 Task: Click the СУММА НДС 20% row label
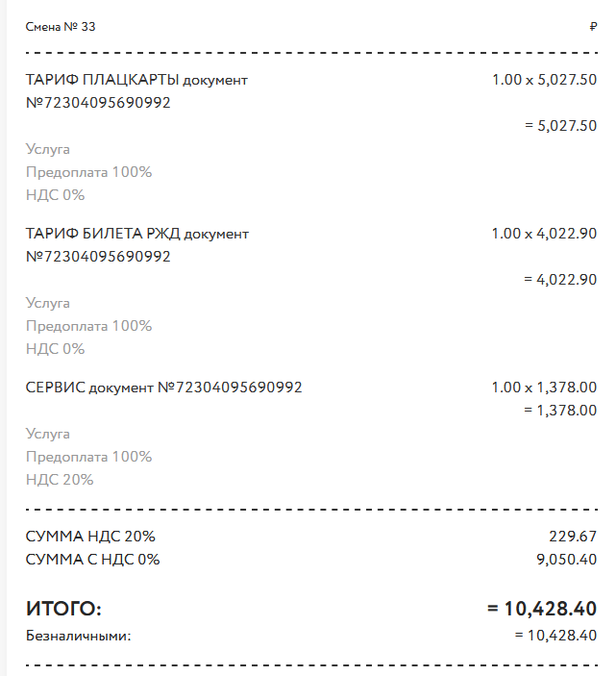pos(90,537)
